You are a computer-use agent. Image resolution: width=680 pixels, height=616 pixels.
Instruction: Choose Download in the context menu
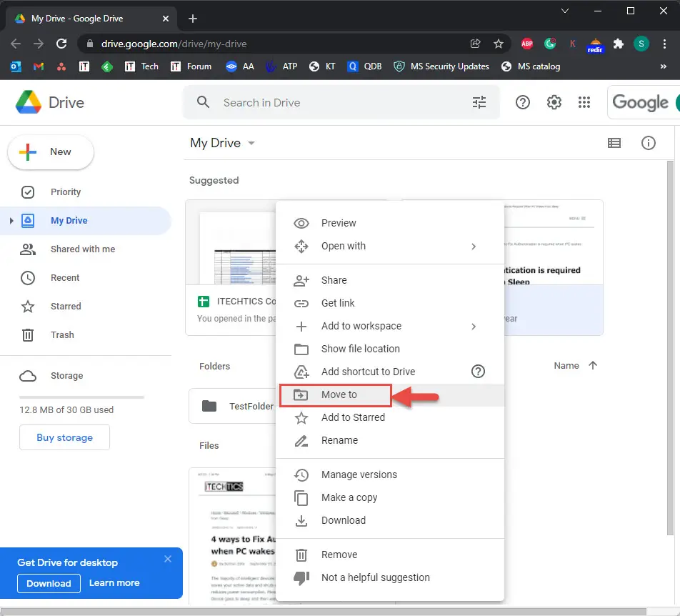click(x=390, y=520)
